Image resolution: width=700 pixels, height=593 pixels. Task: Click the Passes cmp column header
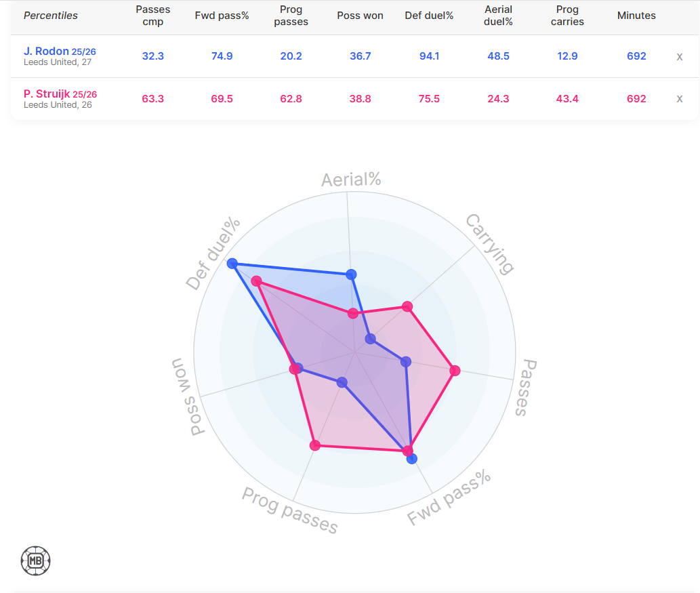point(153,16)
